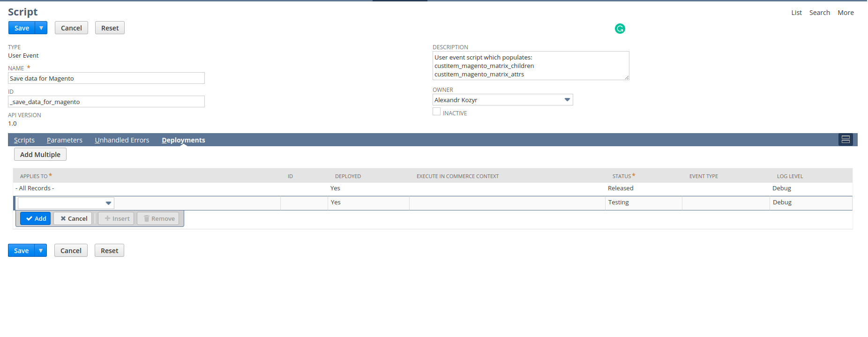Click the Add checkmark button in deployments
Viewport: 868px width, 337px height.
point(36,218)
